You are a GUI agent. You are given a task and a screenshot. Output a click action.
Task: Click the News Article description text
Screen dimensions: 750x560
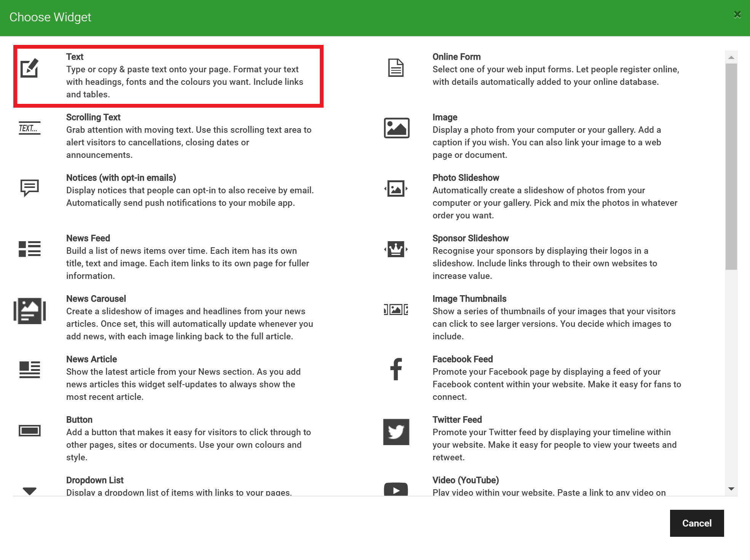[184, 384]
